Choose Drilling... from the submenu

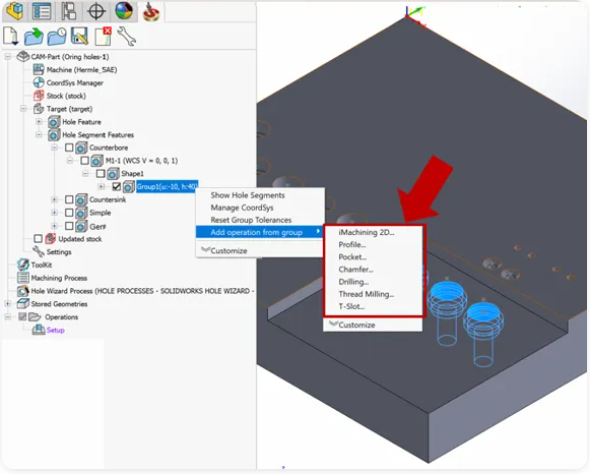(353, 282)
